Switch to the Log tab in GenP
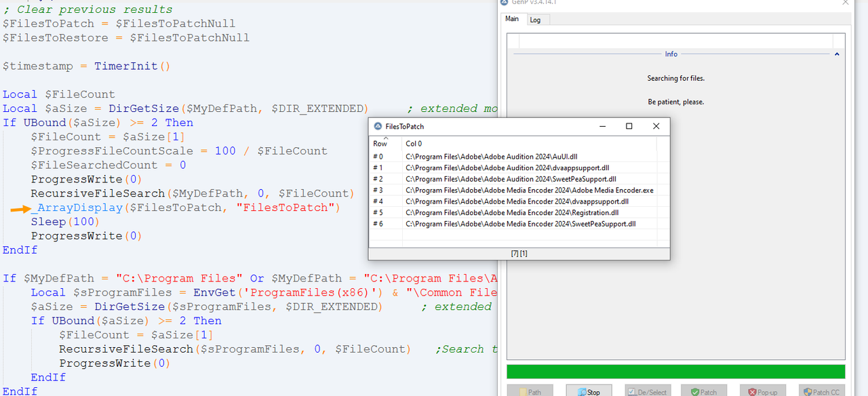The image size is (868, 396). click(535, 20)
